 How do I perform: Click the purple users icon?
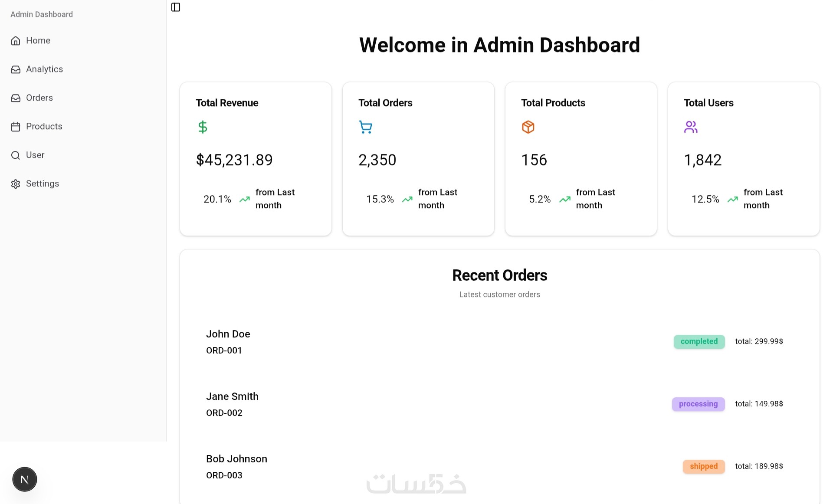[x=691, y=127]
